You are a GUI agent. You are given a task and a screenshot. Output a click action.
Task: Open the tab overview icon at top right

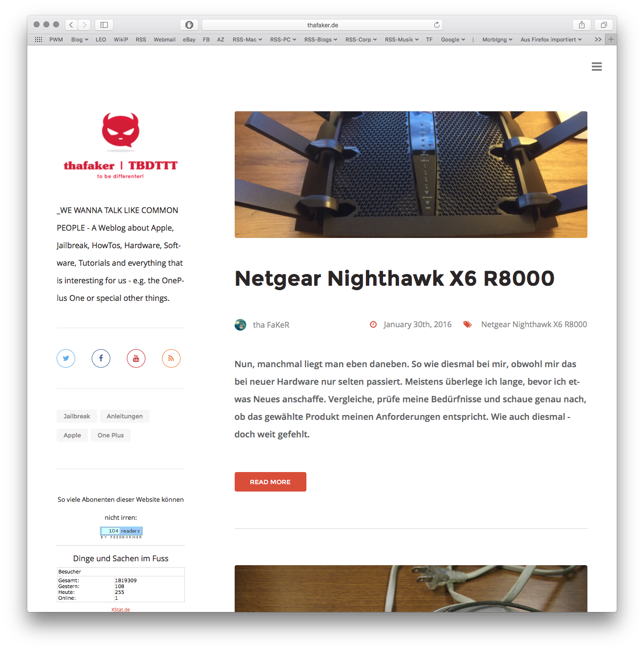(604, 24)
